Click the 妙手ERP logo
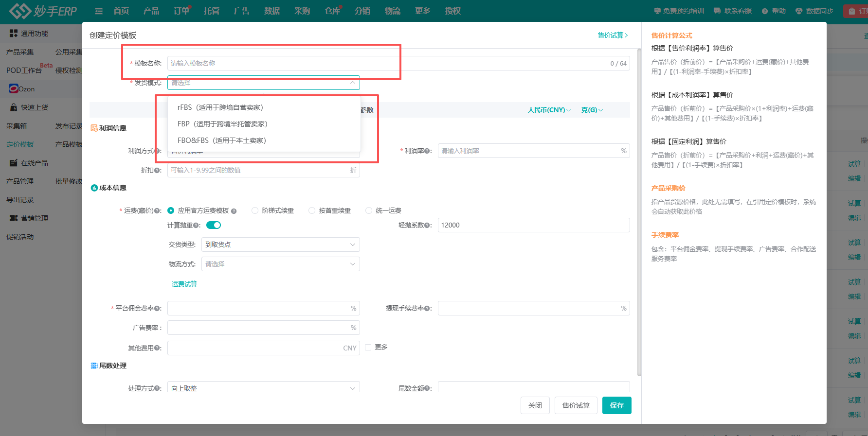The height and width of the screenshot is (436, 868). click(x=43, y=11)
